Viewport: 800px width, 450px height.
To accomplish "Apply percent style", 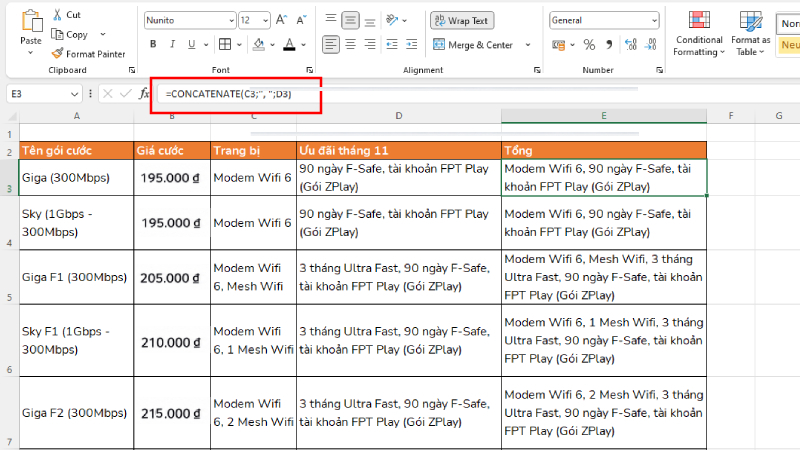I will coord(589,45).
